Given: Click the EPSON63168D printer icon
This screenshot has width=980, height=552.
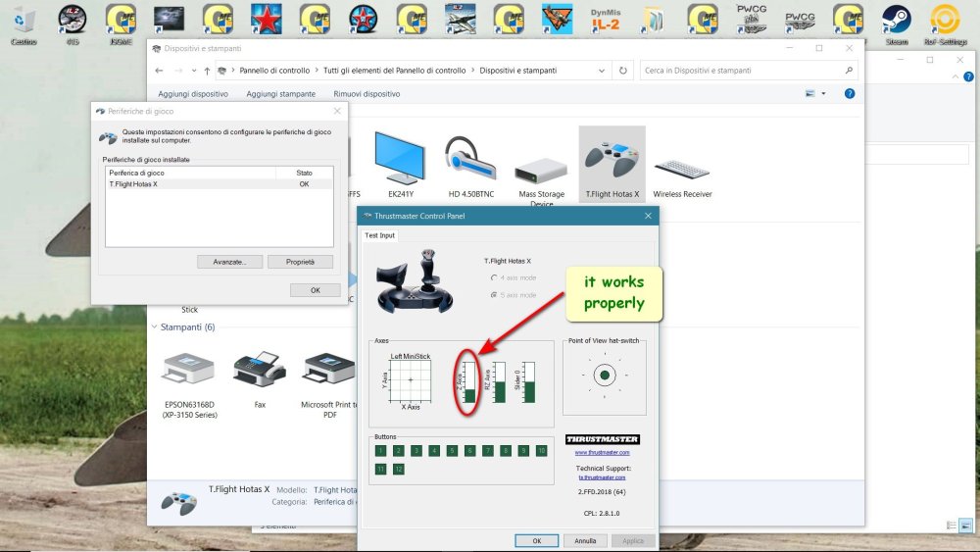Looking at the screenshot, I should tap(189, 371).
